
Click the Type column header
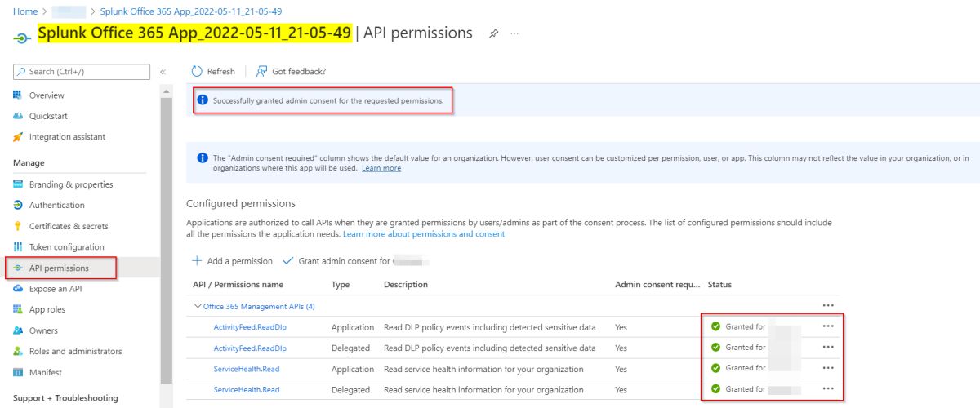pyautogui.click(x=341, y=285)
